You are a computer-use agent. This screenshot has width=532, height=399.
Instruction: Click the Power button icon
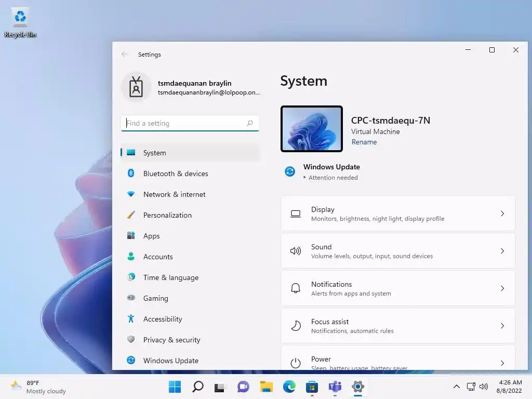pos(296,363)
